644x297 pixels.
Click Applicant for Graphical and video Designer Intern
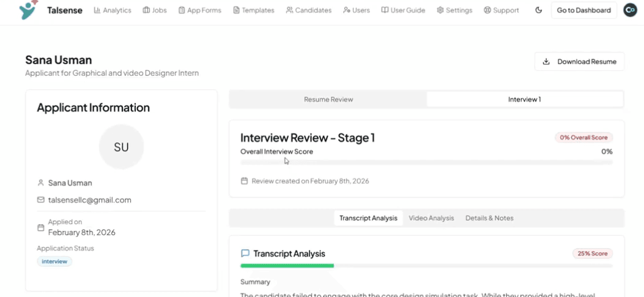[112, 73]
